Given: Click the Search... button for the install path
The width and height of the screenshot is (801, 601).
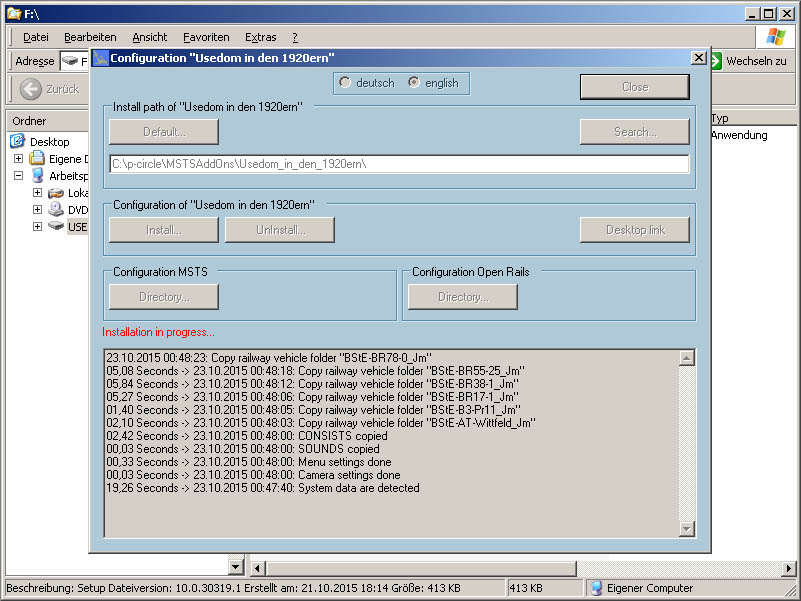Looking at the screenshot, I should 634,132.
